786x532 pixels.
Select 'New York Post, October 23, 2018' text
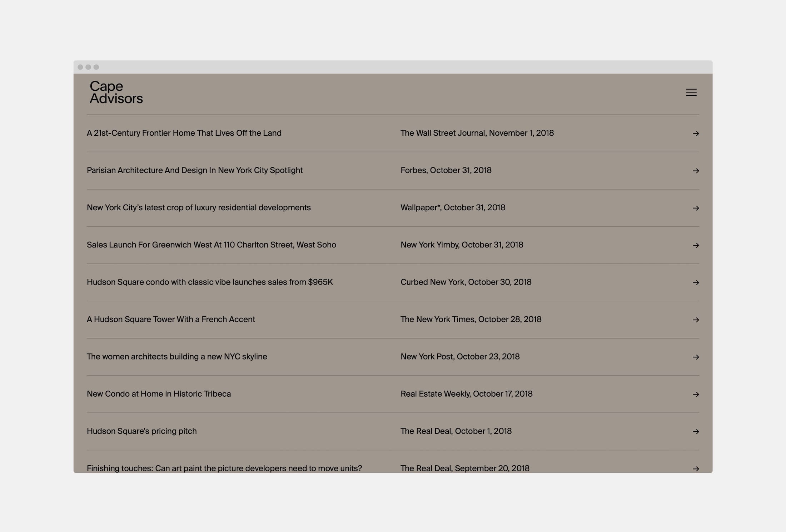[x=460, y=357]
